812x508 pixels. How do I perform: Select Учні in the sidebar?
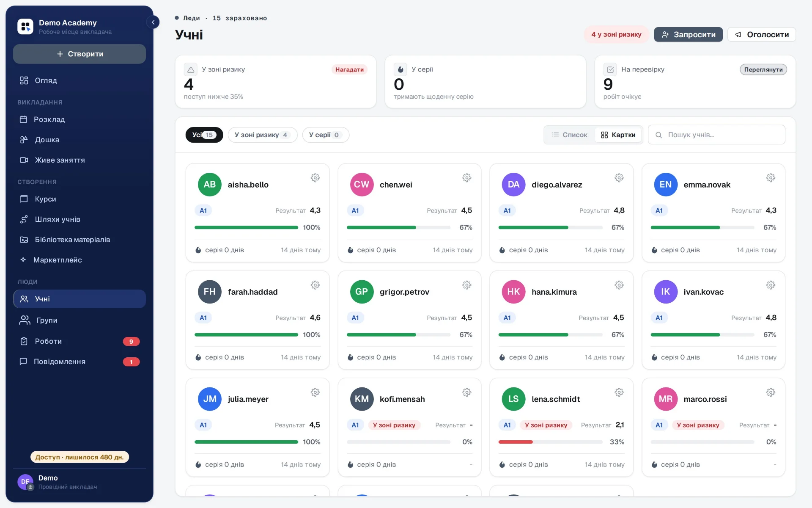pyautogui.click(x=80, y=299)
